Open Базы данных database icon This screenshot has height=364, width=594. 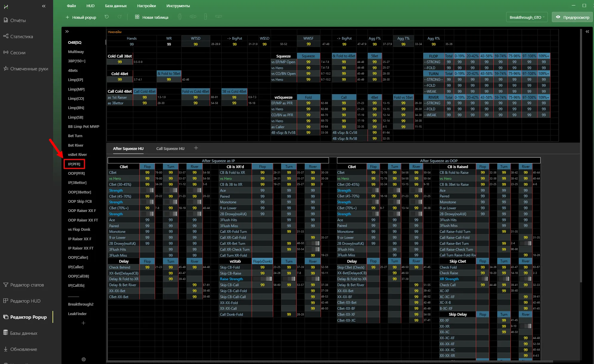click(x=6, y=333)
